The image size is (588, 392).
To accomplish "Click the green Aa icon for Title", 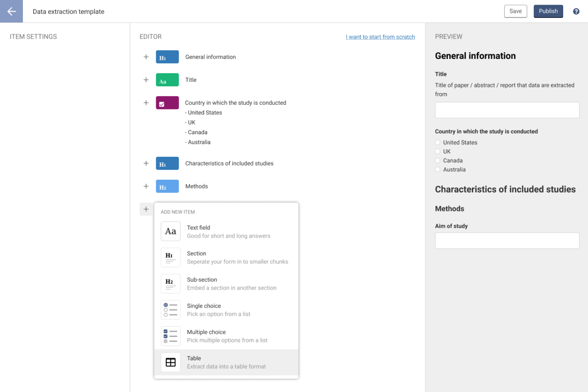I will pos(167,80).
